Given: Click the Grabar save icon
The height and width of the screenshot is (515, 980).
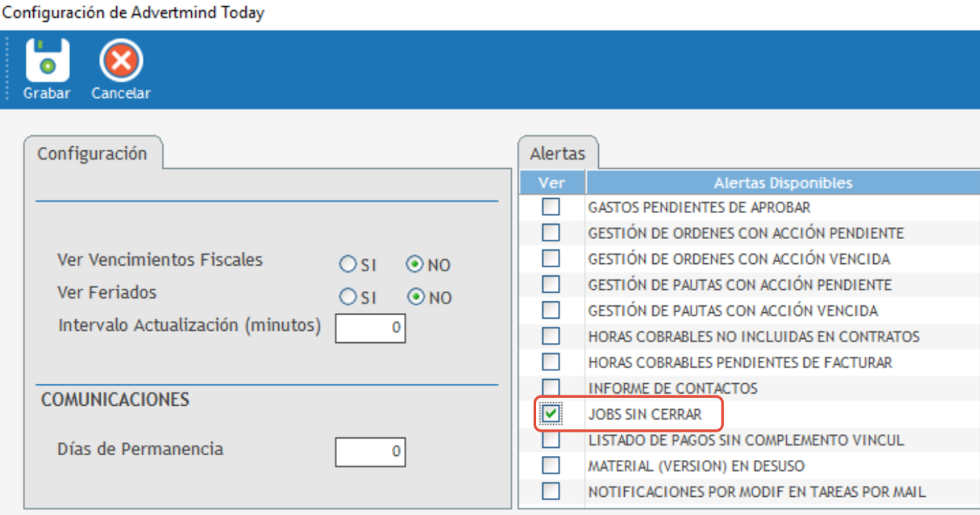Looking at the screenshot, I should tap(47, 61).
